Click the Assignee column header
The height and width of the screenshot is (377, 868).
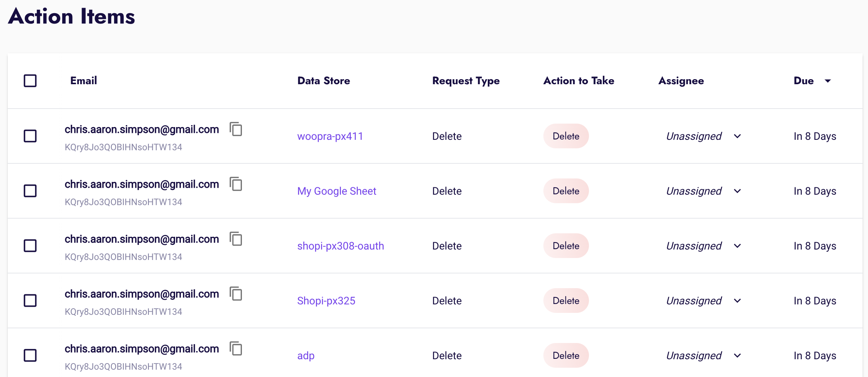pos(681,81)
